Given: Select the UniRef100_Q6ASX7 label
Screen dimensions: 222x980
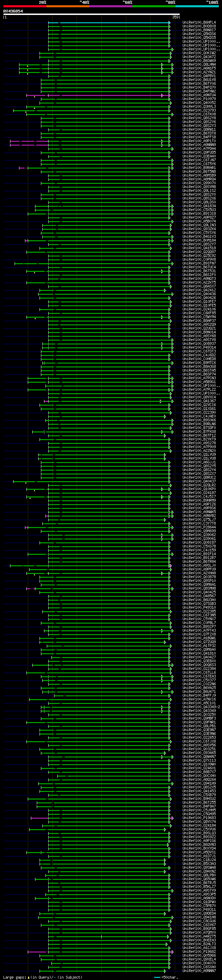Looking at the screenshot, I should coord(199,286).
